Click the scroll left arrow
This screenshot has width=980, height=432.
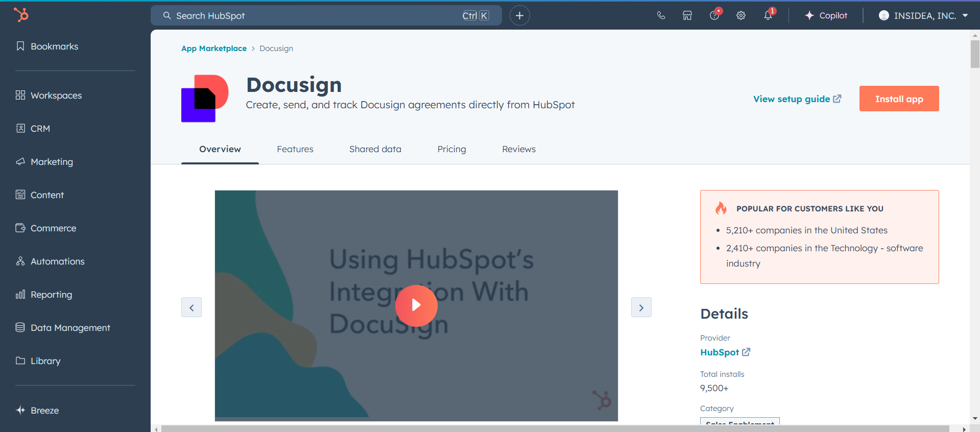pos(156,429)
